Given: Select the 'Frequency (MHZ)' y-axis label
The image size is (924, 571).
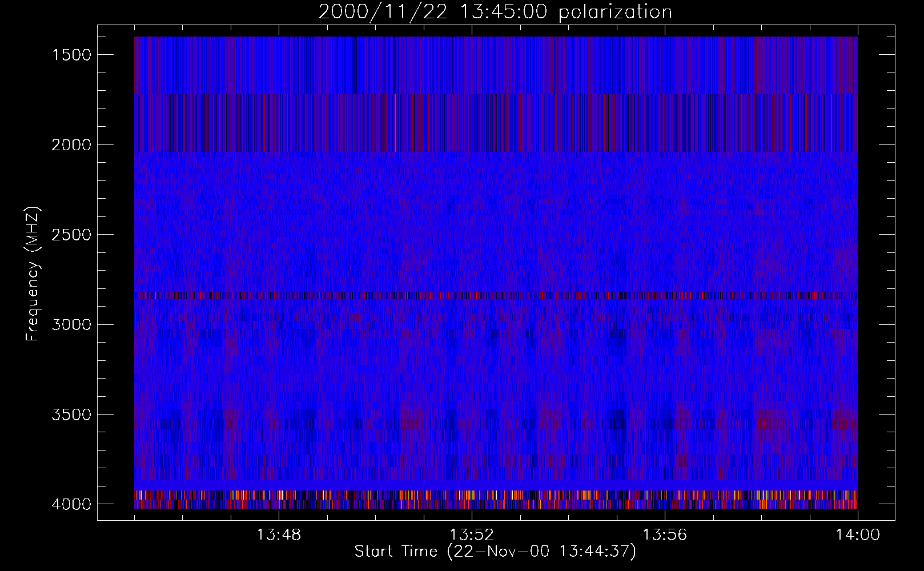Looking at the screenshot, I should tap(33, 274).
